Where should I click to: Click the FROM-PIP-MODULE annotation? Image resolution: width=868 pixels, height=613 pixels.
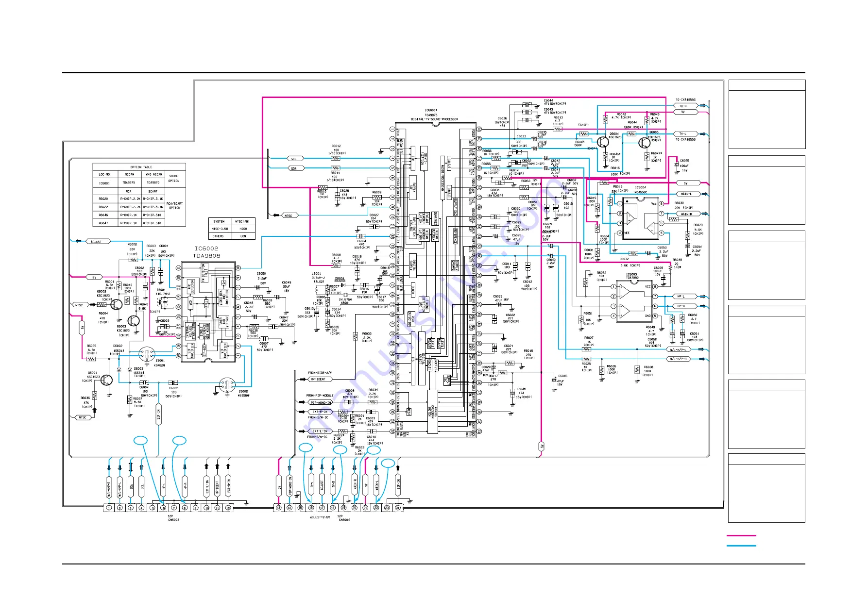pyautogui.click(x=319, y=396)
